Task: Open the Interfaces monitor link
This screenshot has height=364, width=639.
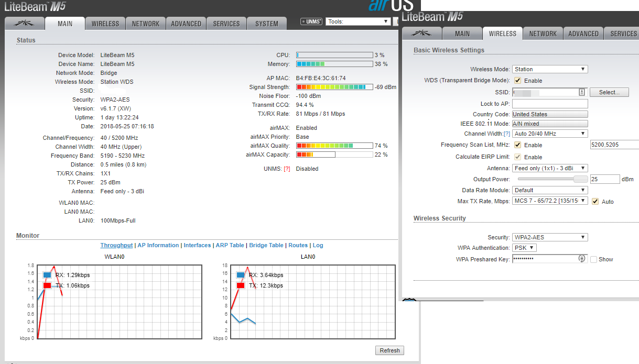Action: [197, 245]
